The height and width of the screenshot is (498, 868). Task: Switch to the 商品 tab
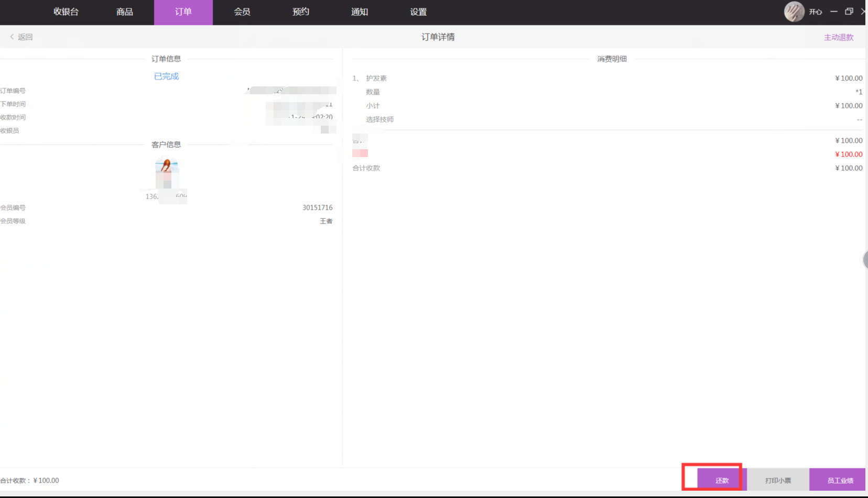(x=125, y=12)
